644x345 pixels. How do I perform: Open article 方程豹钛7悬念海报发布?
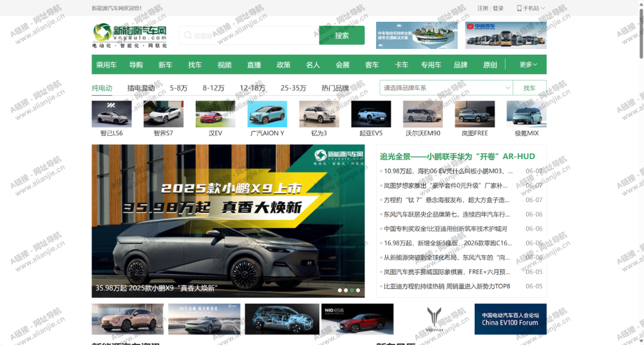pos(447,200)
